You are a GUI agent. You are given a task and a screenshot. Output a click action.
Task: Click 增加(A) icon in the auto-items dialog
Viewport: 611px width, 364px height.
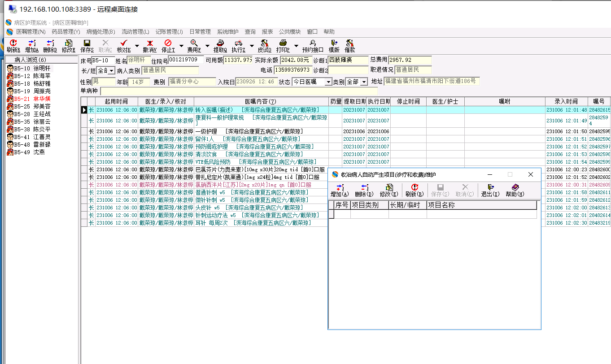[x=340, y=187]
